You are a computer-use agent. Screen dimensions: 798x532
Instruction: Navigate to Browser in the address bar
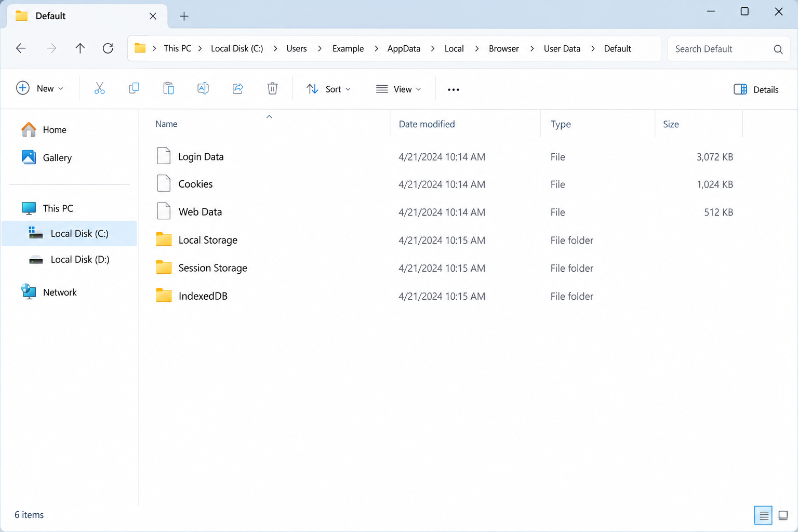[503, 48]
